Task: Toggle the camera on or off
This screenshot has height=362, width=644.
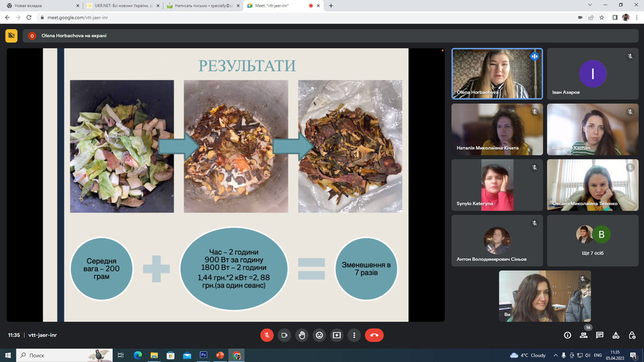Action: pos(284,335)
